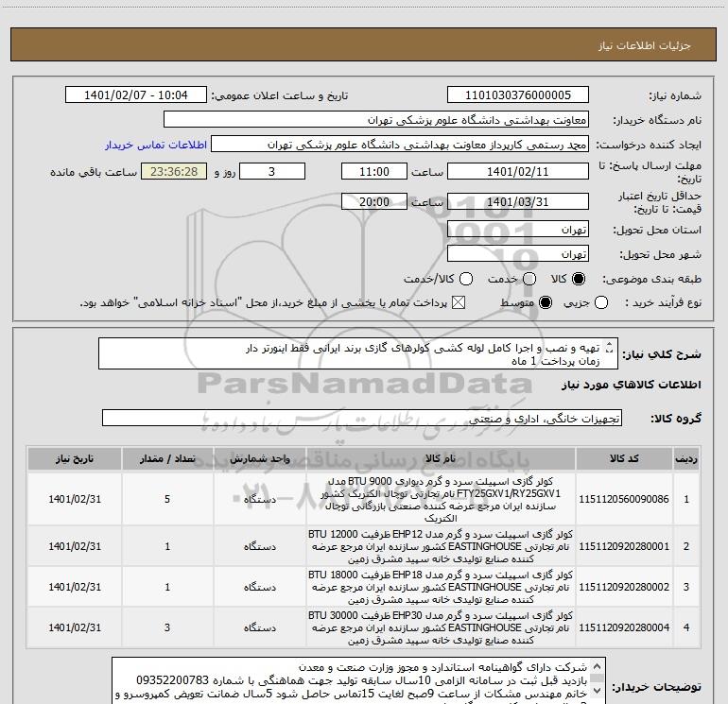Click goods group field تجهیزات خانگی، اداری و صنعتی
728x704 pixels.
point(362,418)
